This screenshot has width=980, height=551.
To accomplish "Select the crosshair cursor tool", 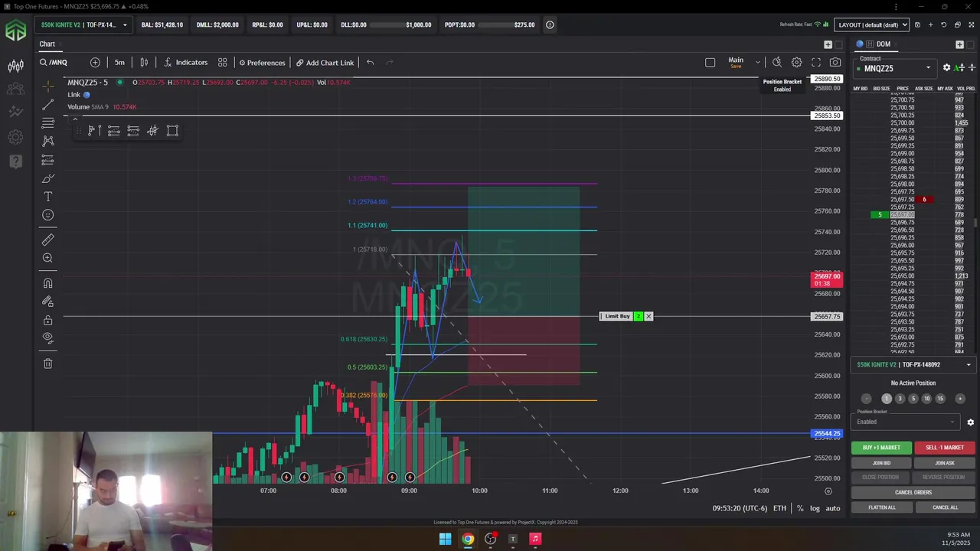I will 47,85.
